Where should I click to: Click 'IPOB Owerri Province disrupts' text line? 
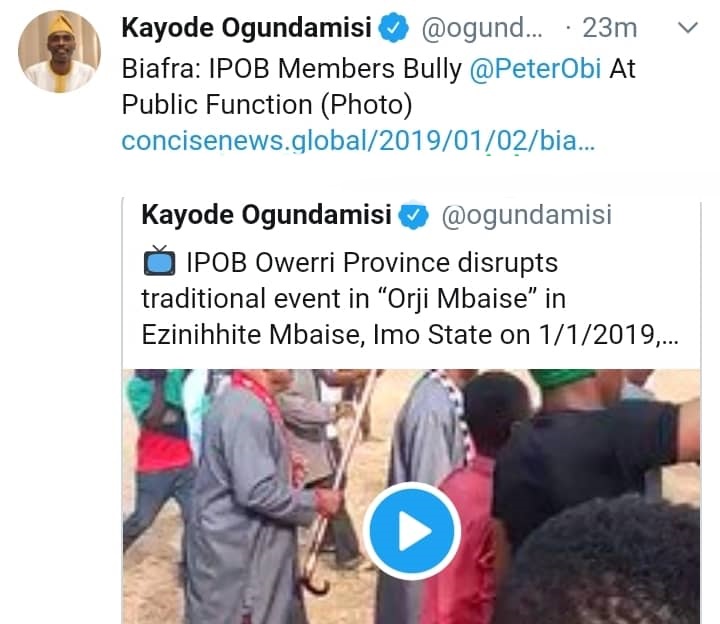[x=372, y=263]
